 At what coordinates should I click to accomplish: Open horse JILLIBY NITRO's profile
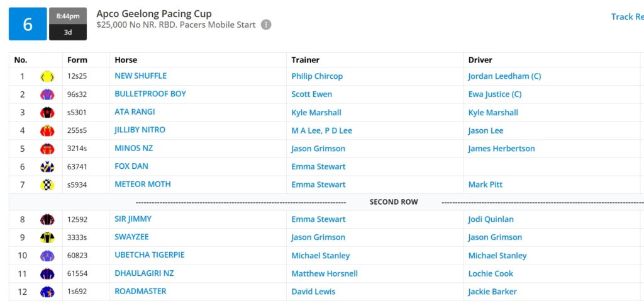coord(140,130)
